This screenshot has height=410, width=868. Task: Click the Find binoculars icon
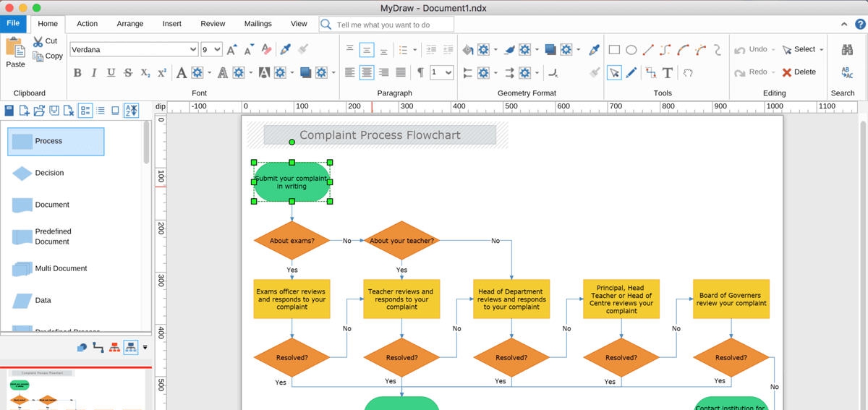847,50
